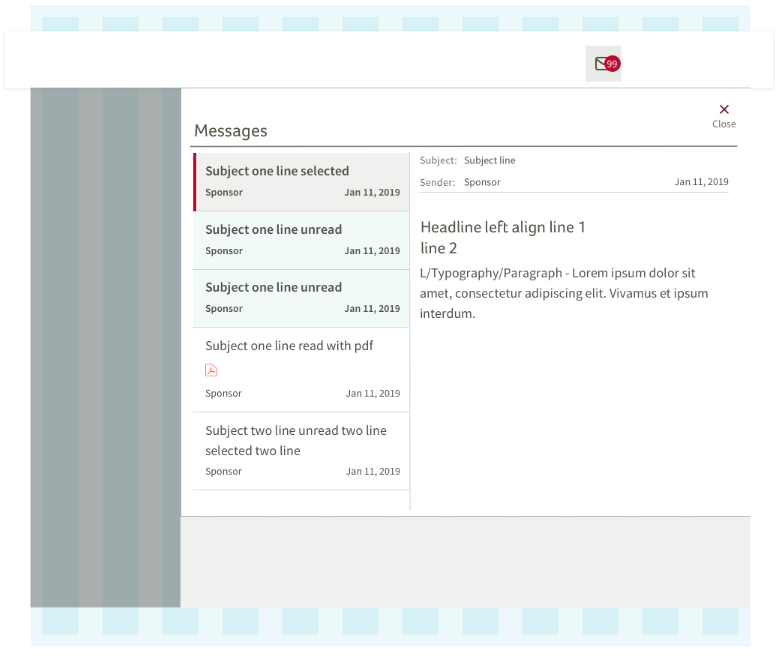Click 'Headline left align line 1' heading
Screen dimensions: 778x660
[503, 227]
